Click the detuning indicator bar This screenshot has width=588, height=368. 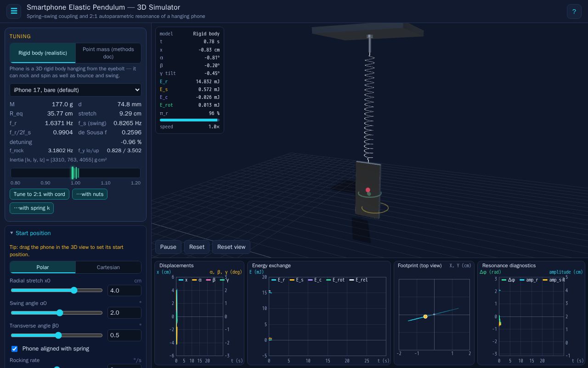[x=75, y=173]
